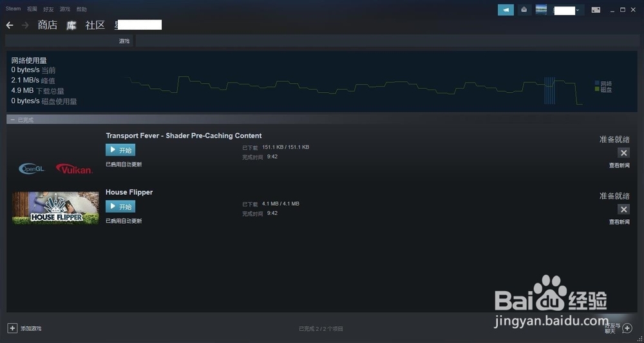Toggle the 网络 graph legend

(603, 83)
